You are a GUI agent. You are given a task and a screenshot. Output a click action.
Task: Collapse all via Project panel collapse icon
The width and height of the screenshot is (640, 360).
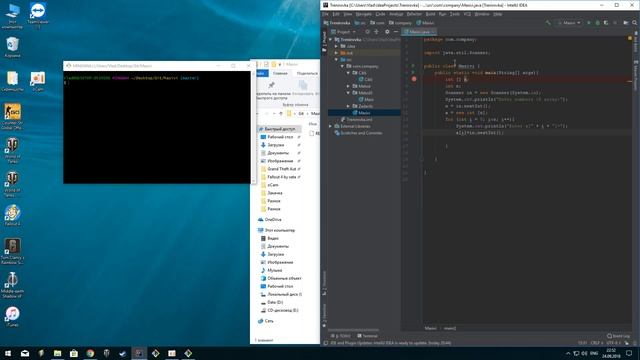[x=376, y=31]
